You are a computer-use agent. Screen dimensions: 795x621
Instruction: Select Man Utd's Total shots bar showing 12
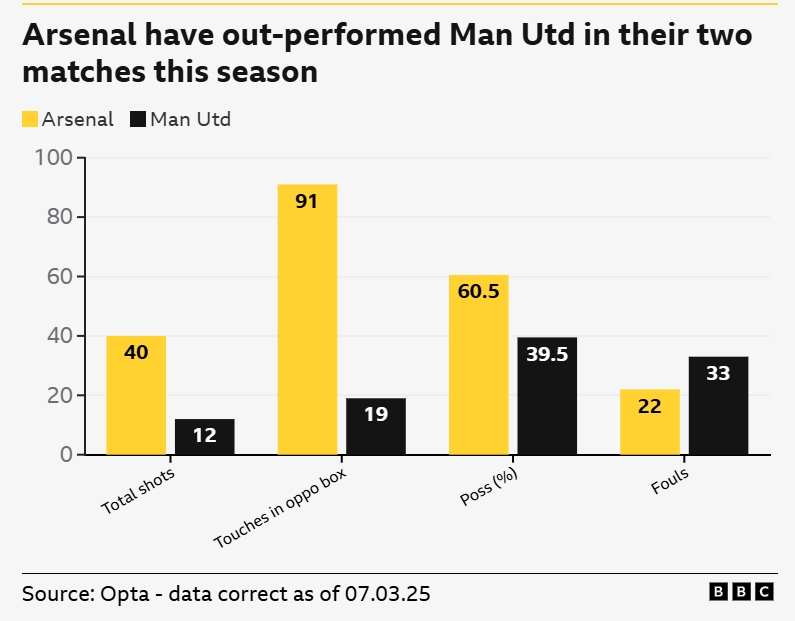tap(204, 437)
